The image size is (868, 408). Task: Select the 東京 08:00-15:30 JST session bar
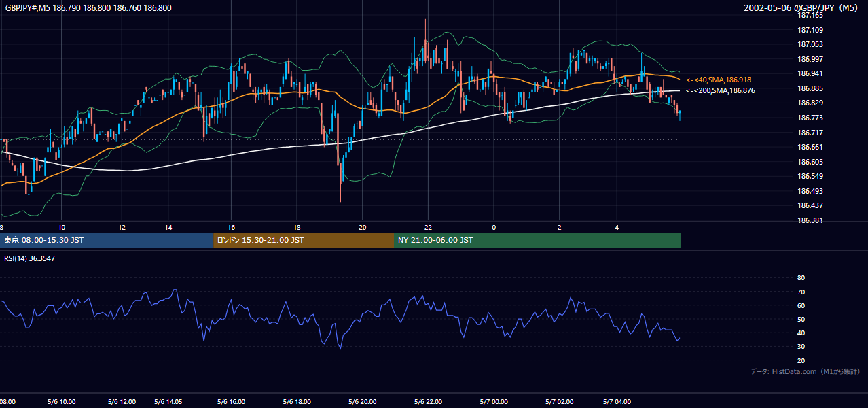[x=107, y=240]
